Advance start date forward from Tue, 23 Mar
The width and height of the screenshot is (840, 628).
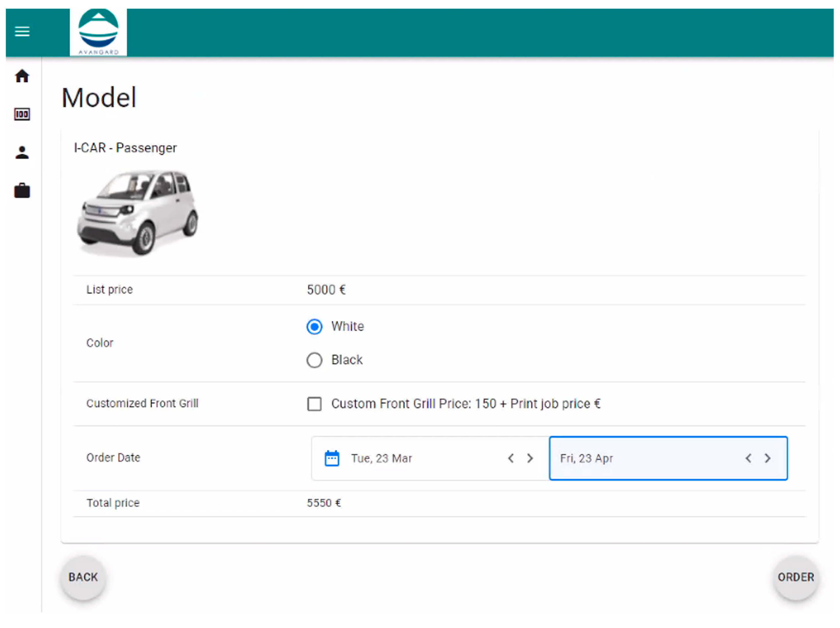coord(530,458)
